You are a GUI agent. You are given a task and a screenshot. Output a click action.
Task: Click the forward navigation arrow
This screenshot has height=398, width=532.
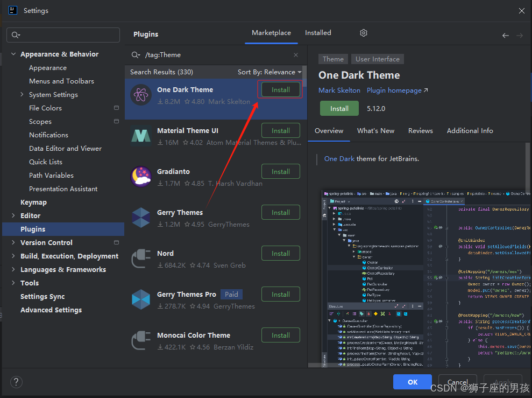pyautogui.click(x=520, y=36)
